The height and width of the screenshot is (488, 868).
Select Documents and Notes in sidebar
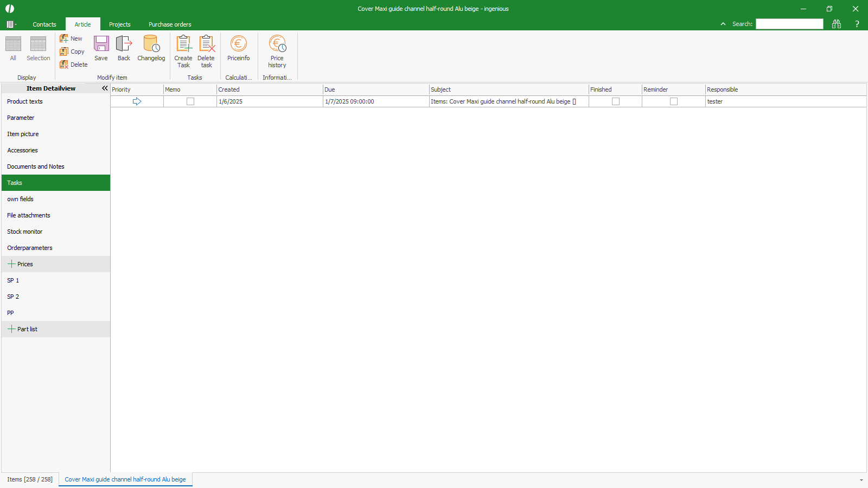pos(36,166)
